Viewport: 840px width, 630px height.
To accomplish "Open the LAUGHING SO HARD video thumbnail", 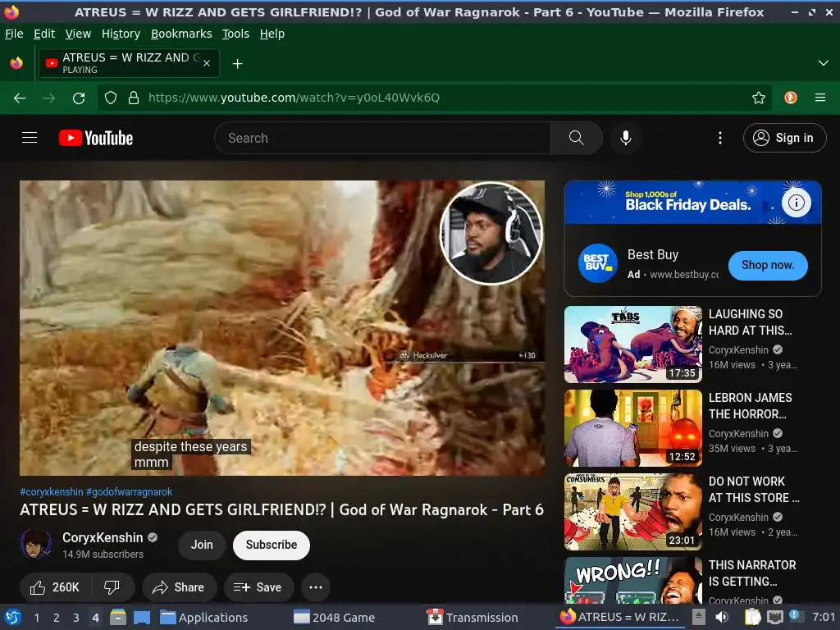I will 632,344.
